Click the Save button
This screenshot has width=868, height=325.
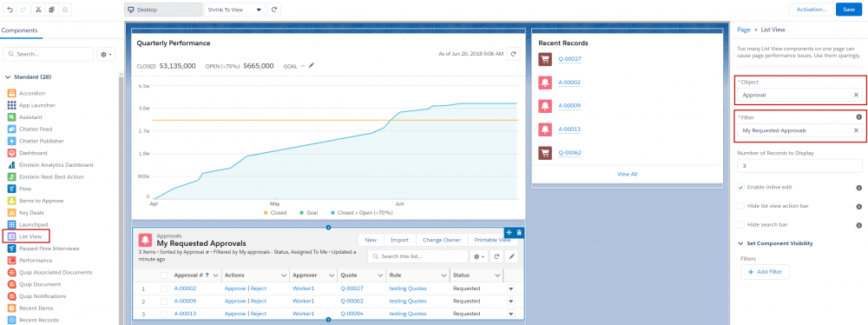pos(849,10)
